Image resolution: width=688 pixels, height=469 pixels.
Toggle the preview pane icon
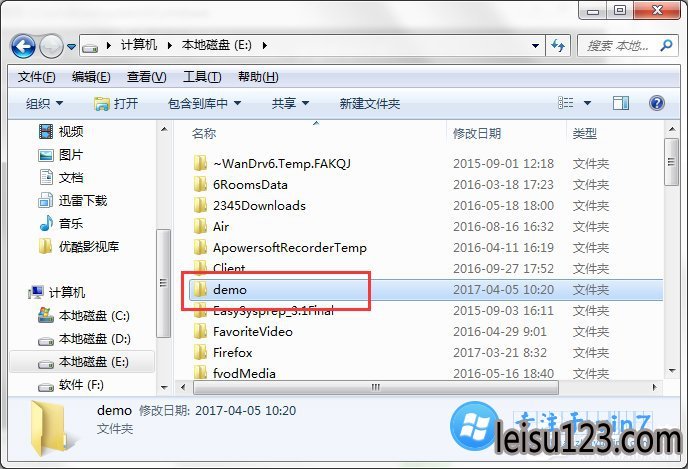(620, 104)
